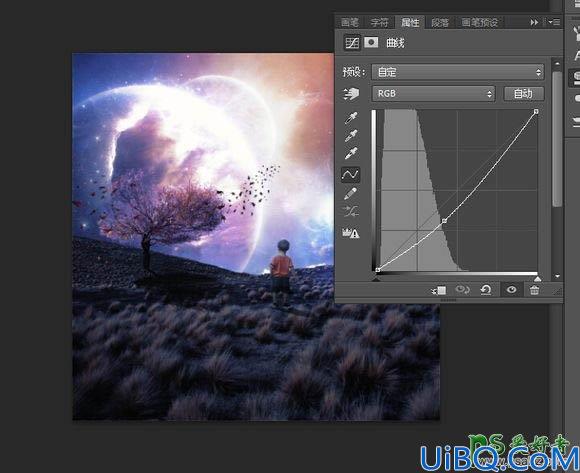580x473 pixels.
Task: Collapse panel with double-arrow icon
Action: pos(534,23)
